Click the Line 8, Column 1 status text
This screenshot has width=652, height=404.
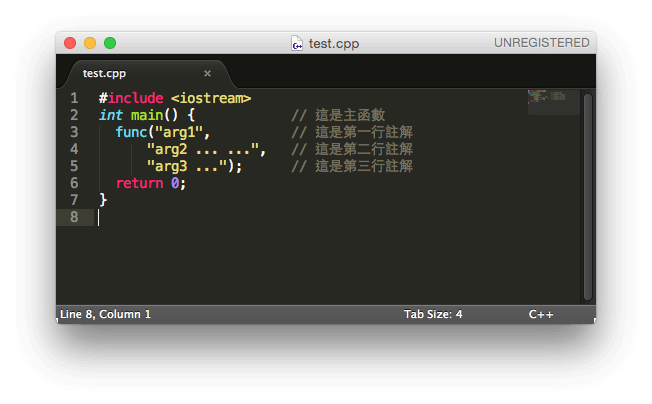pos(105,314)
